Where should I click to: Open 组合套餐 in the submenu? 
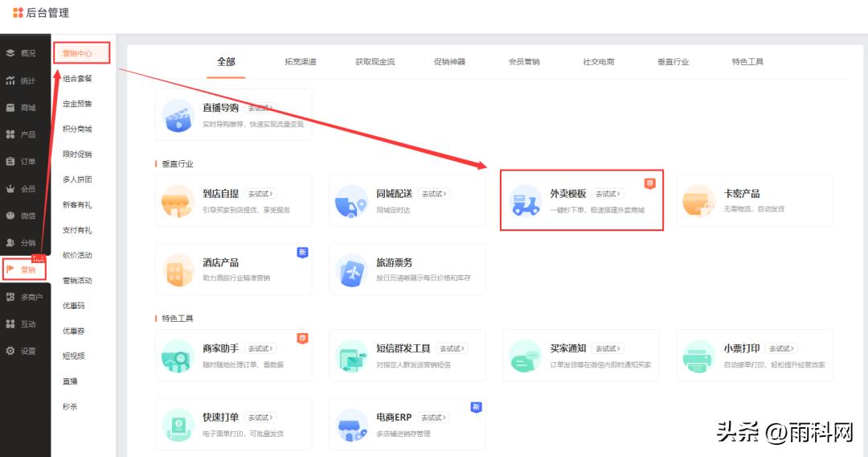(77, 79)
